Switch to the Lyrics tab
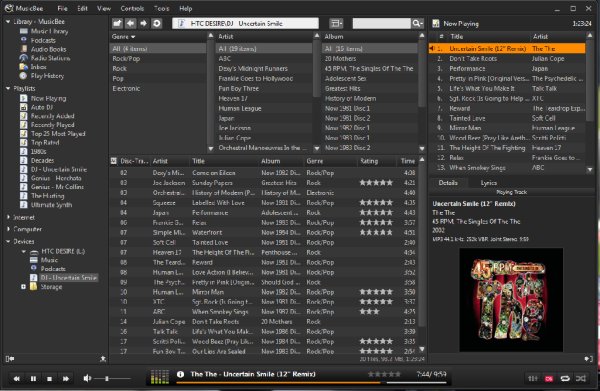Screen dimensions: 600x391 pos(489,183)
